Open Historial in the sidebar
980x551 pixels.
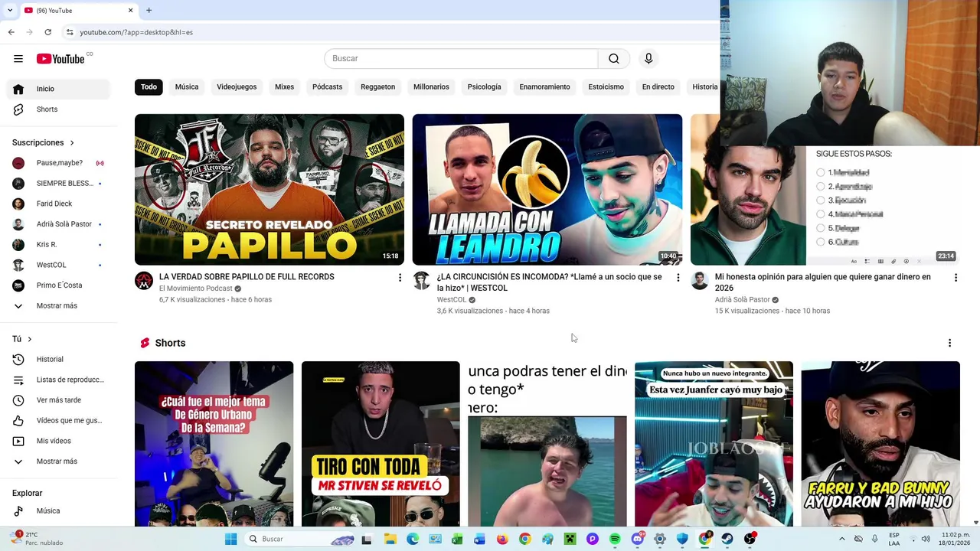pos(58,360)
